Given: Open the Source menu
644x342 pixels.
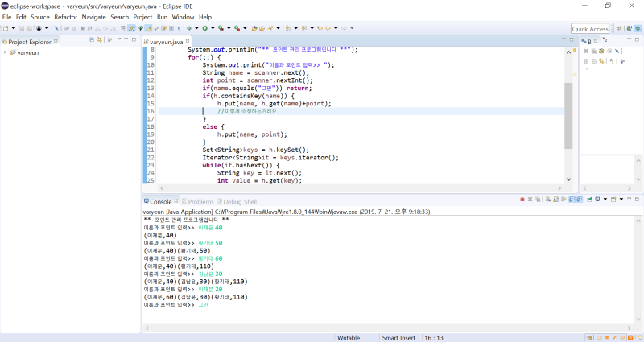Looking at the screenshot, I should (x=39, y=17).
